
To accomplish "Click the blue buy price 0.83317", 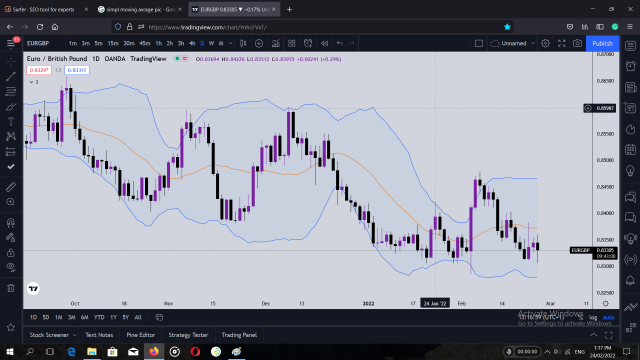I will point(77,70).
